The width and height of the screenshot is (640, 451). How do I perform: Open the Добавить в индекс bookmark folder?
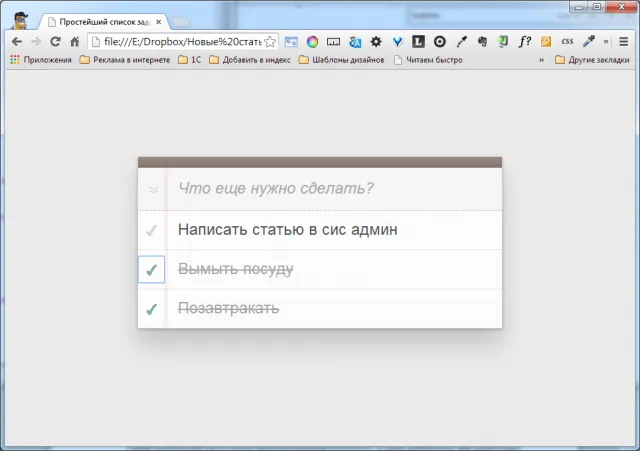pyautogui.click(x=250, y=60)
